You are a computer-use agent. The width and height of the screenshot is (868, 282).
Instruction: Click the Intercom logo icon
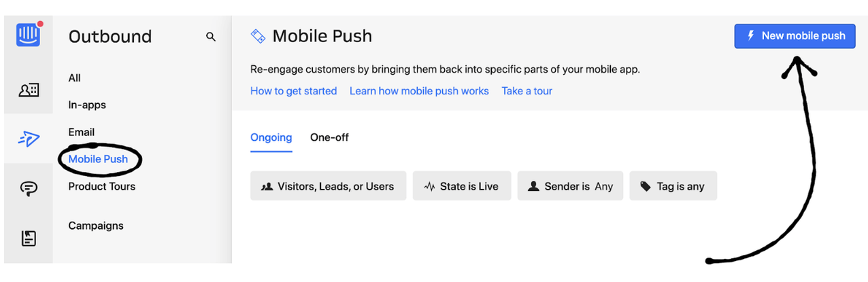tap(29, 35)
